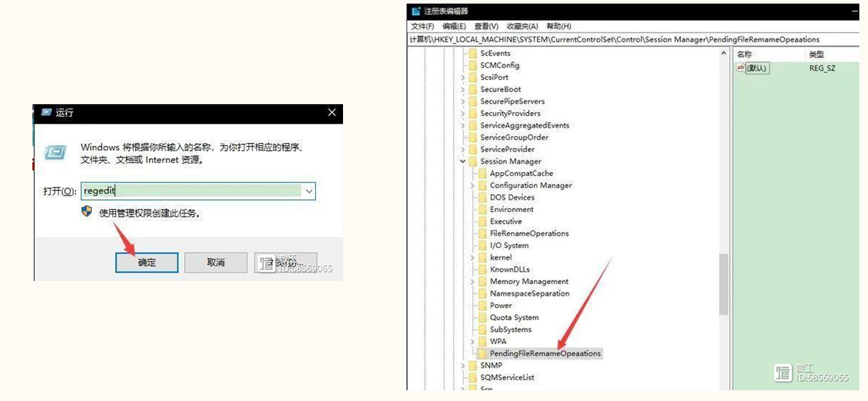Click the large Run program icon beside the description
The image size is (868, 401).
coord(55,152)
